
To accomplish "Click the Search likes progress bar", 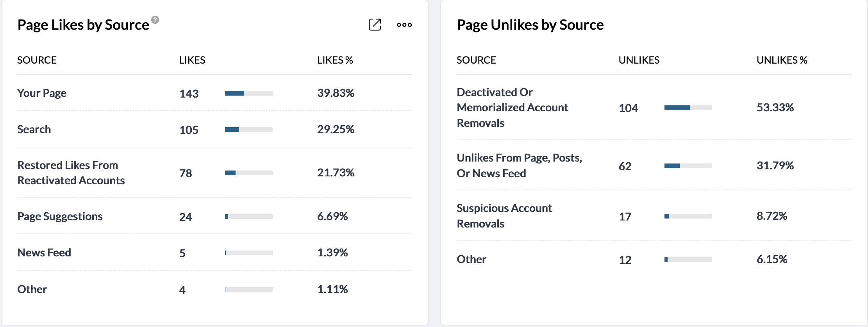I will (x=248, y=130).
